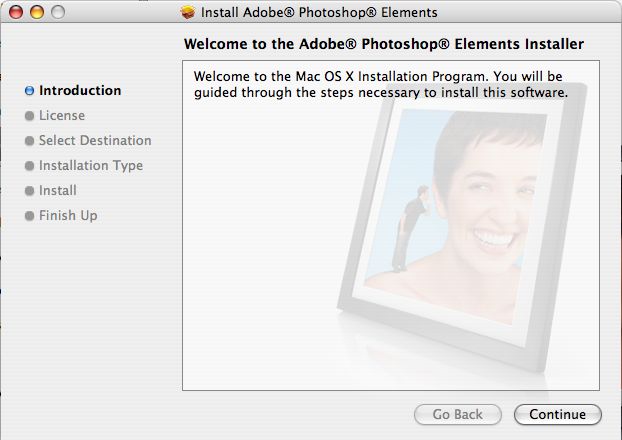Click the Go Back button
Image resolution: width=622 pixels, height=440 pixels.
(x=457, y=414)
